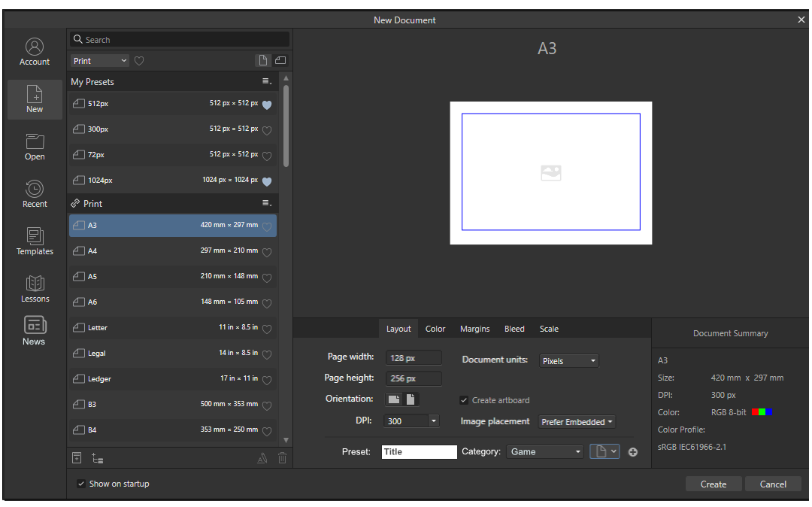Open the News section
This screenshot has height=507, width=812.
point(35,332)
